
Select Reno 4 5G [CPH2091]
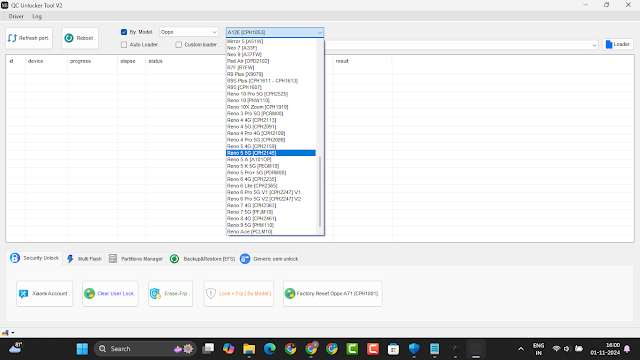tap(271, 127)
